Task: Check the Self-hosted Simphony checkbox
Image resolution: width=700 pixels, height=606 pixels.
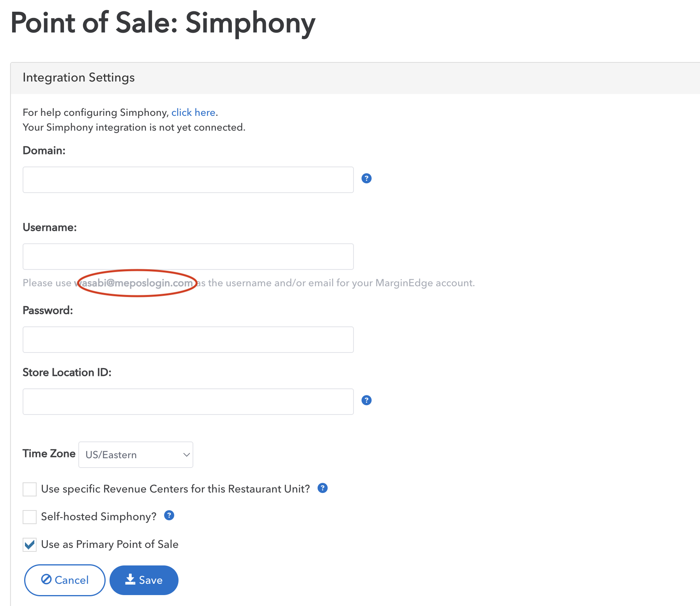Action: pyautogui.click(x=30, y=517)
